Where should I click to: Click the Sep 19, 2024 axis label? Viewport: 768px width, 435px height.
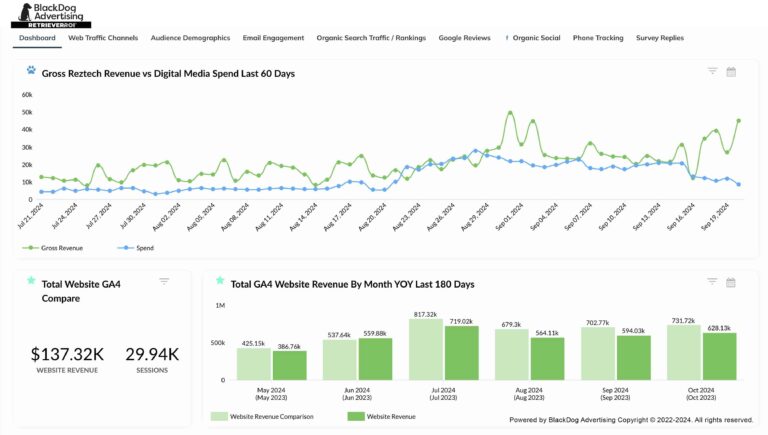[715, 217]
